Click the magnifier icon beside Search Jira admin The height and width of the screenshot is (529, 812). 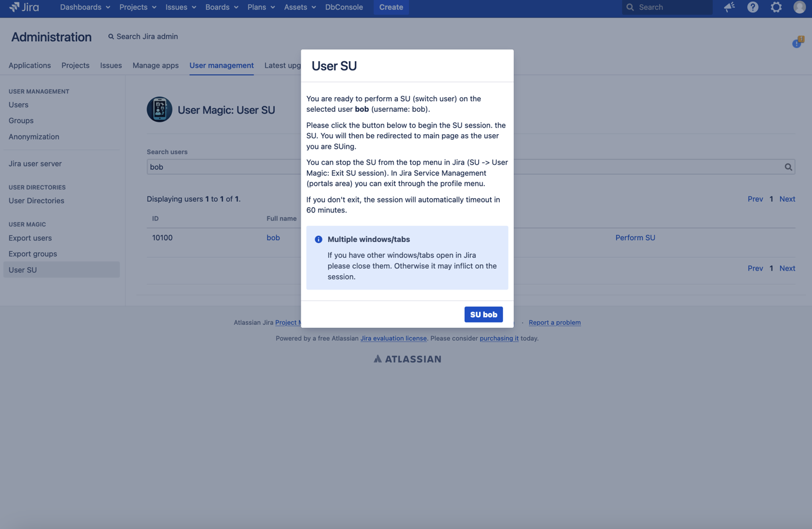111,36
